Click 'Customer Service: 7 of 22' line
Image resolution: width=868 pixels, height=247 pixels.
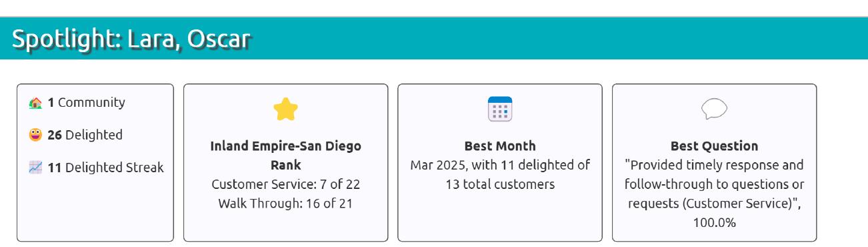click(285, 184)
